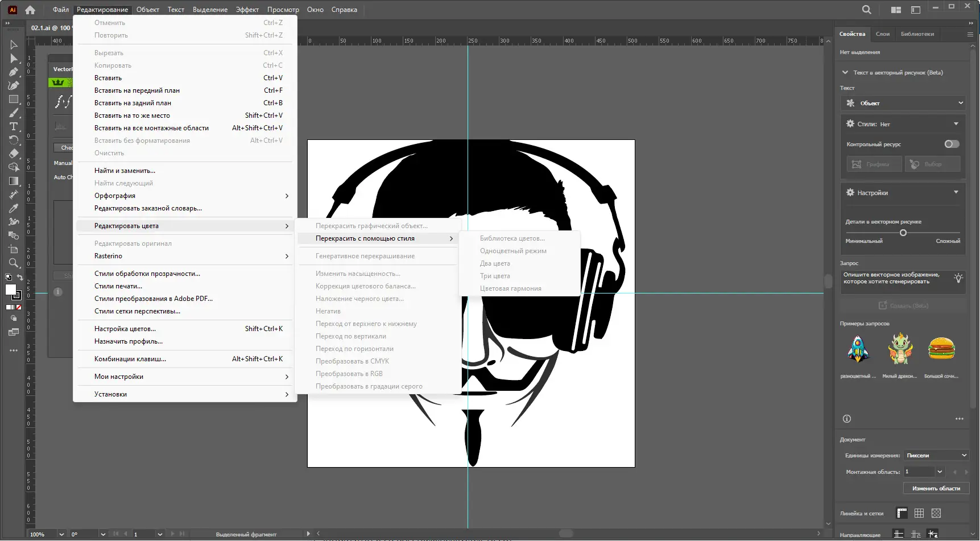Toggle transparency grid icon
Viewport: 980px width, 541px height.
936,513
